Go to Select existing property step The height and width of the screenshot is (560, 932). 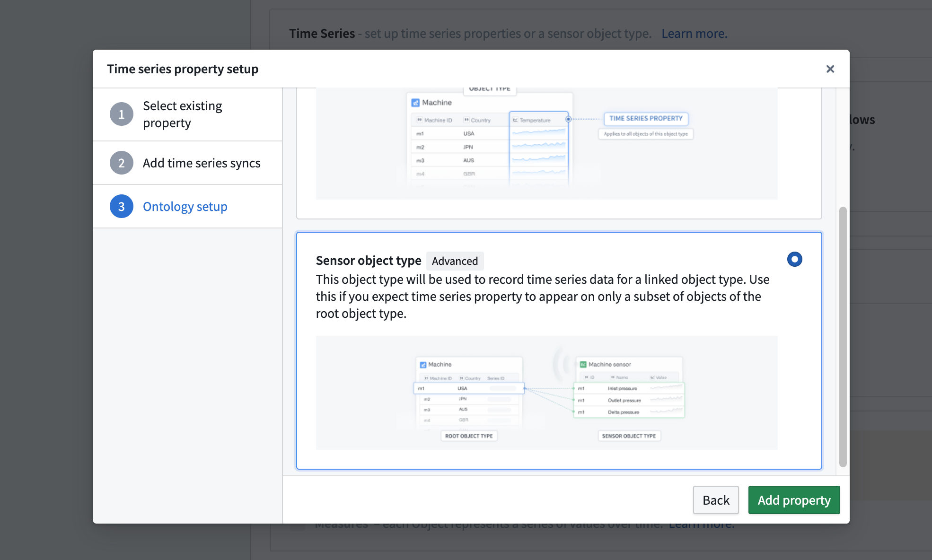pos(182,114)
